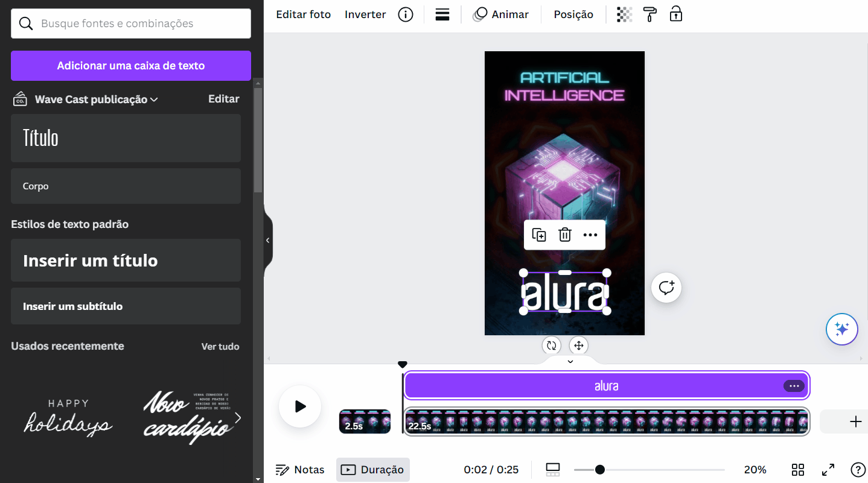Open the help question mark

click(x=858, y=470)
